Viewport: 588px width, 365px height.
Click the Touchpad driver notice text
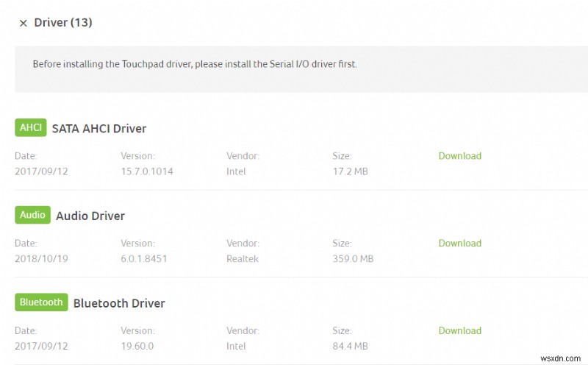point(195,64)
